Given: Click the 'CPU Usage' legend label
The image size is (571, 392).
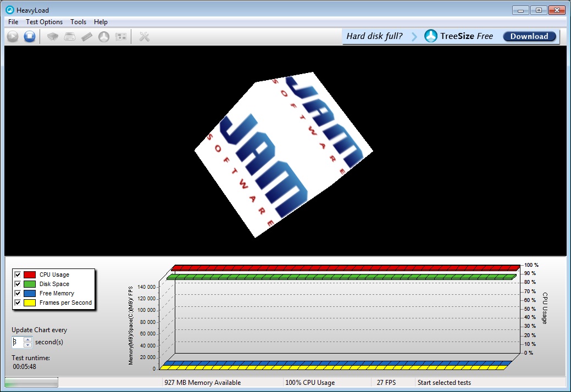Looking at the screenshot, I should tap(54, 275).
